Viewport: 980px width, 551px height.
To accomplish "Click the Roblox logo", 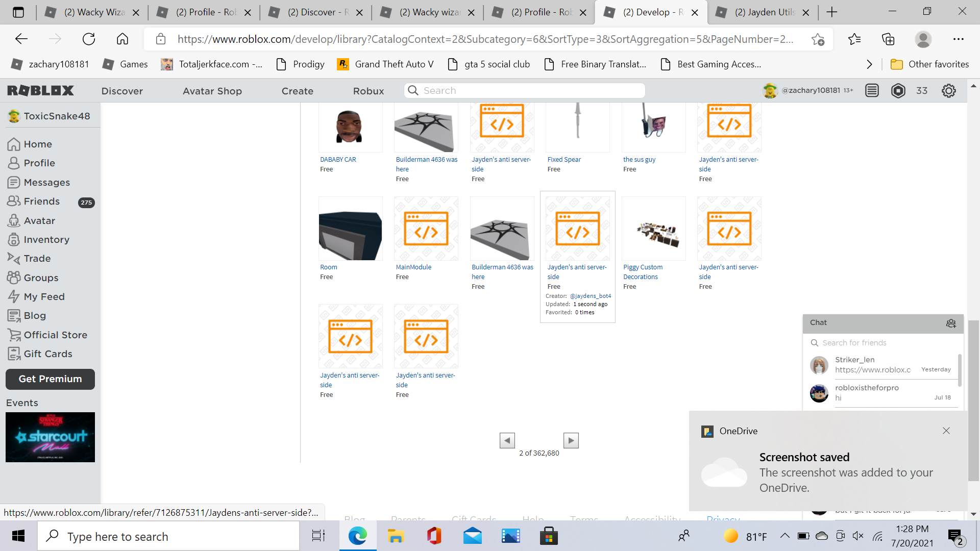I will tap(40, 90).
